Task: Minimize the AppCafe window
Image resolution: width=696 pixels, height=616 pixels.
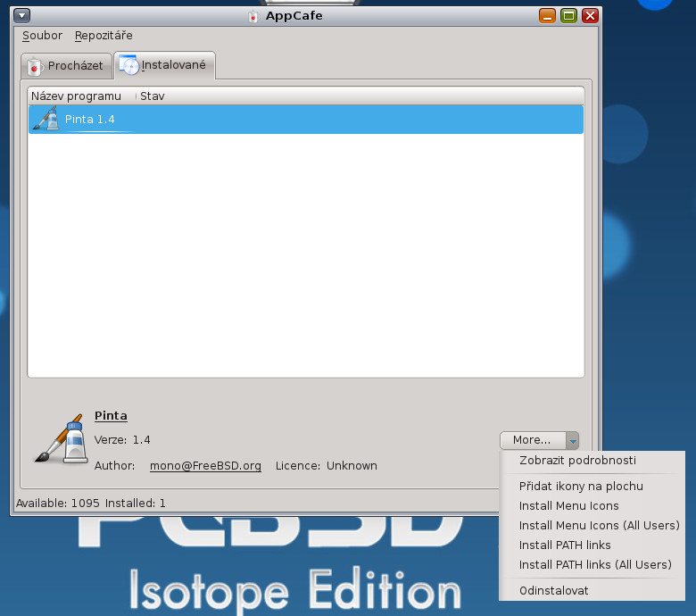Action: pyautogui.click(x=547, y=16)
